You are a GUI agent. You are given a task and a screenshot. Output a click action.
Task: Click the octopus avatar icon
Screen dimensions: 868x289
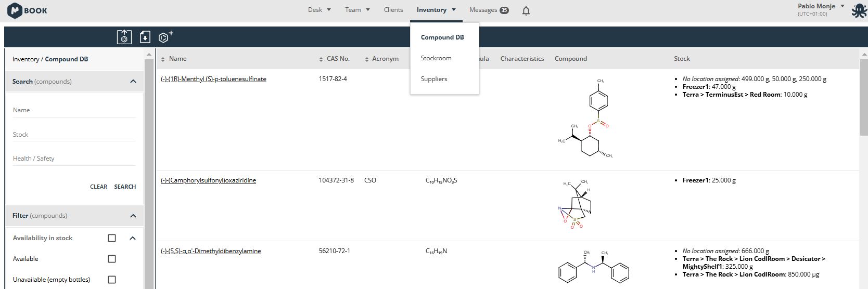pos(859,11)
